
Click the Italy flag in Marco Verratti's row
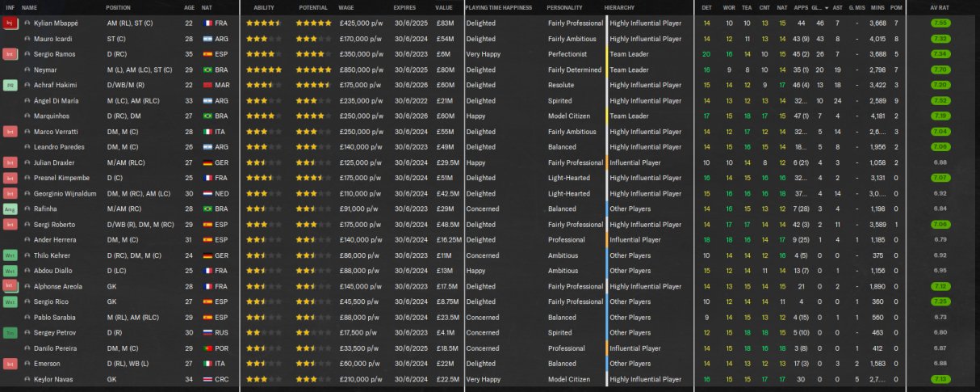point(207,131)
